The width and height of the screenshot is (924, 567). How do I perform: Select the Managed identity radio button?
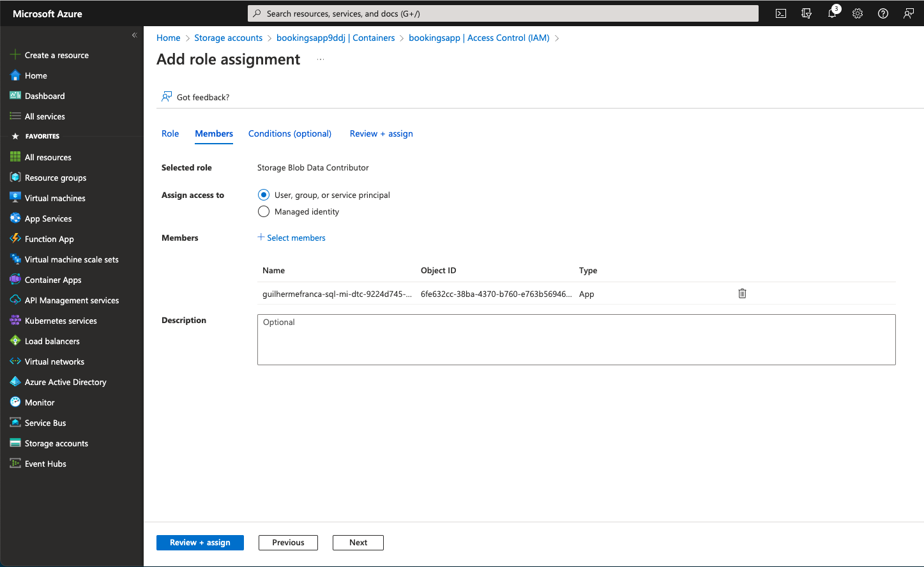pos(264,211)
